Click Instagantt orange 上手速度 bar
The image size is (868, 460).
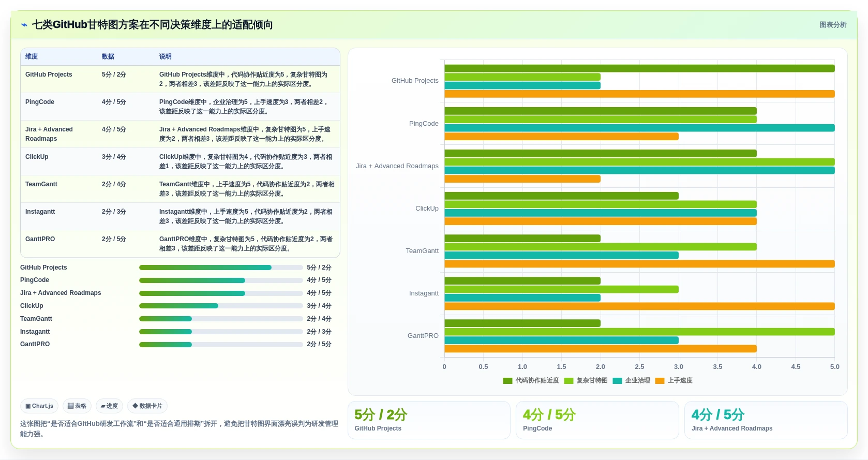639,306
